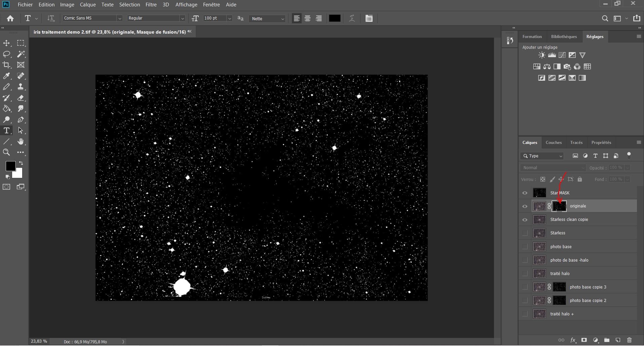Set the text color swatch
Screen dimensions: 644x346
[335, 18]
